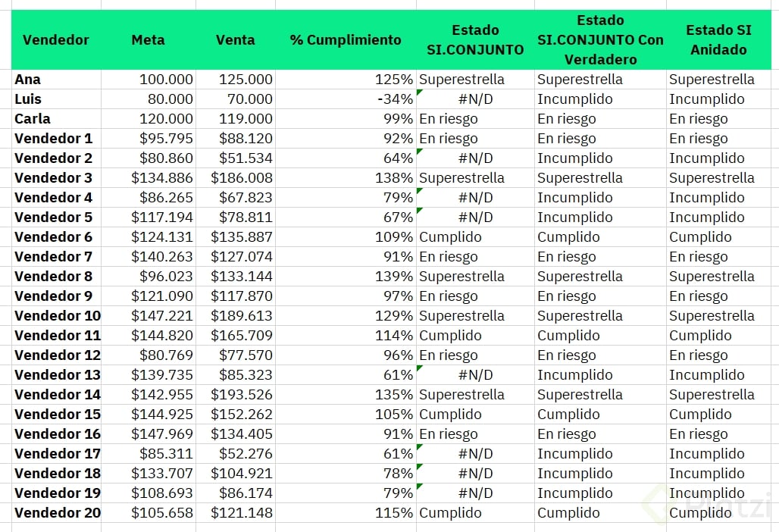Click the #N/D error cell for Luis
Viewport: 779px width, 532px height.
pyautogui.click(x=475, y=99)
